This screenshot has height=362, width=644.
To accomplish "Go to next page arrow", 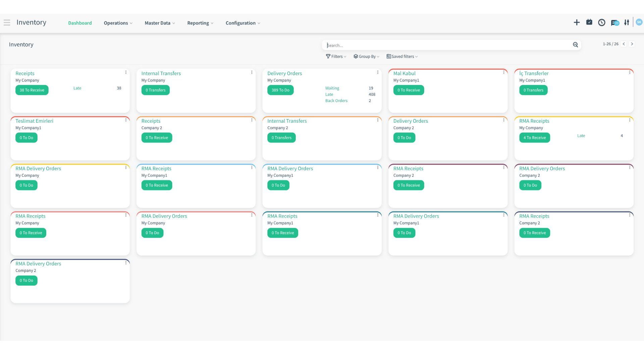I will [x=632, y=44].
